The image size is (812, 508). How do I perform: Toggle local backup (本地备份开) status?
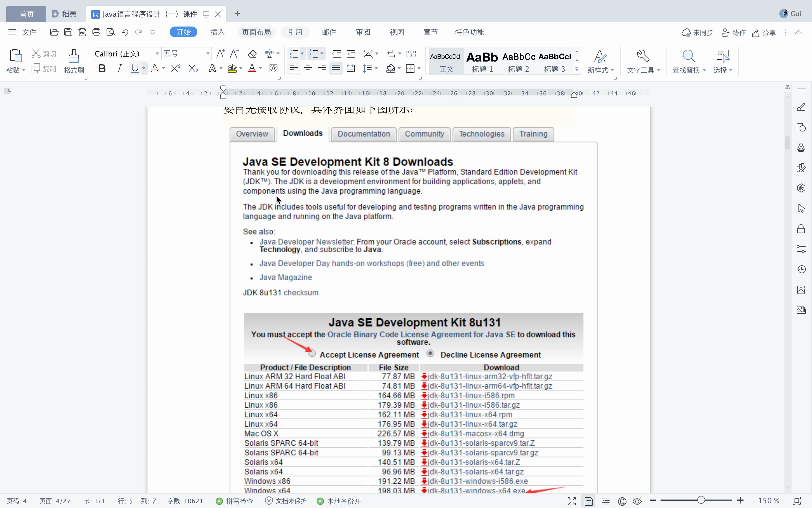pyautogui.click(x=339, y=501)
